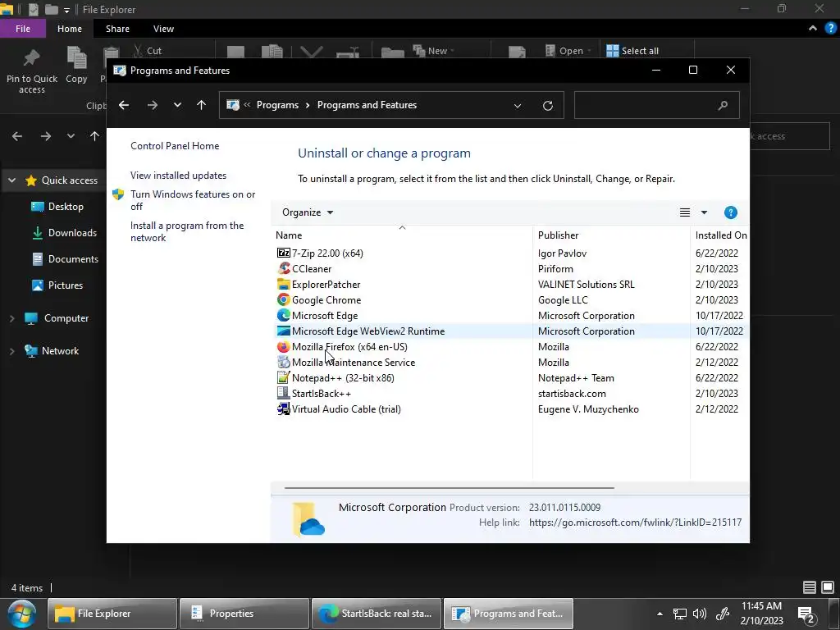Image resolution: width=840 pixels, height=630 pixels.
Task: Open the view options dropdown arrow
Action: [x=704, y=212]
